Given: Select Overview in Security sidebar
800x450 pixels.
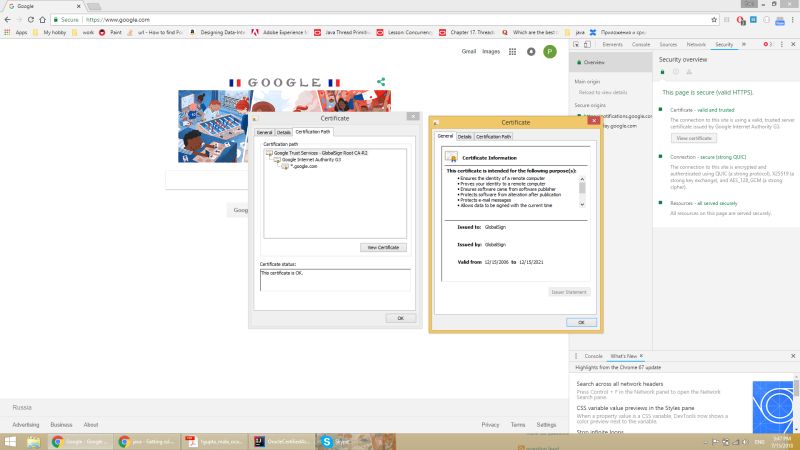Looking at the screenshot, I should (x=611, y=62).
